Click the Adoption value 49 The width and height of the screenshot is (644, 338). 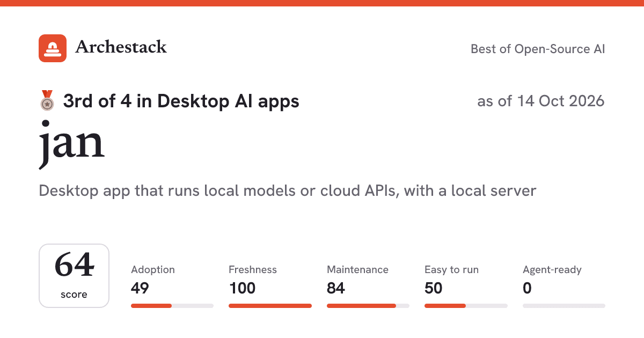140,289
